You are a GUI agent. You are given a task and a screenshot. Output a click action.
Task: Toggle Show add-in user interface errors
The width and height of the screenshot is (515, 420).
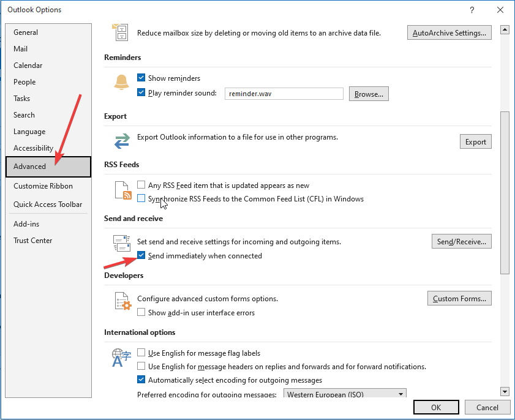click(x=141, y=312)
